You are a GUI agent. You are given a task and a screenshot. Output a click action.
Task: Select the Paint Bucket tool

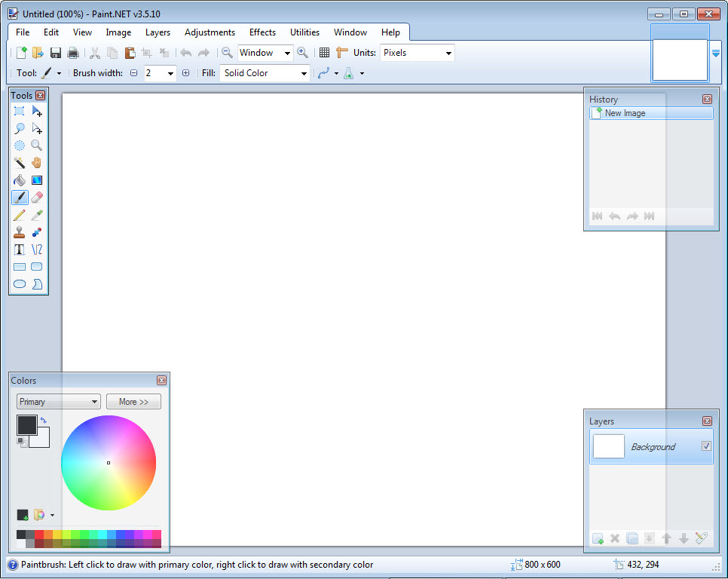[19, 179]
